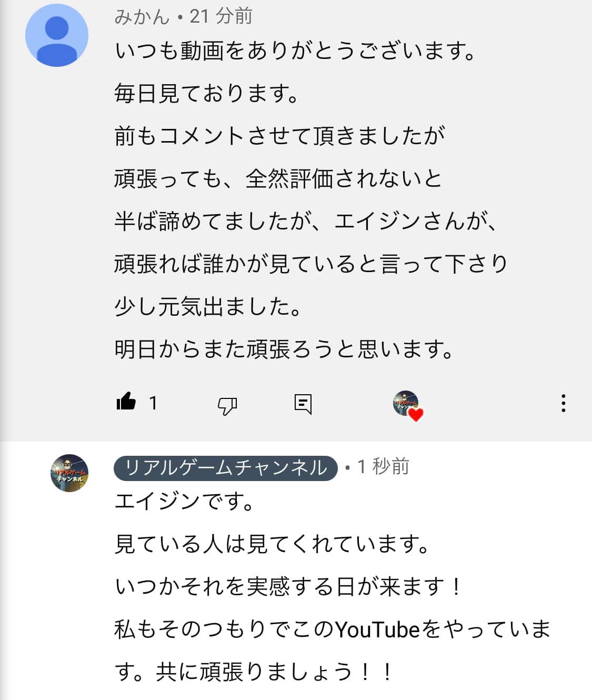Click the line "いつも動画をありがとうございます。"
Viewport: 592px width, 700px height.
click(296, 51)
